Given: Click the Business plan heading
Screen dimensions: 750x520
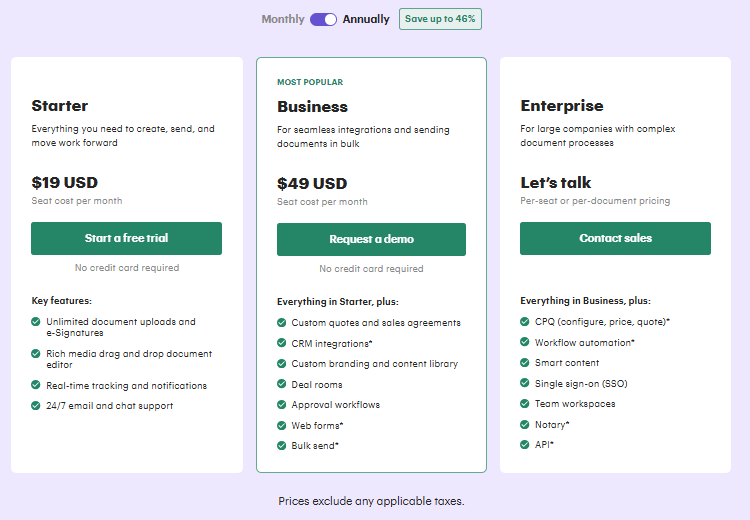Looking at the screenshot, I should point(312,107).
